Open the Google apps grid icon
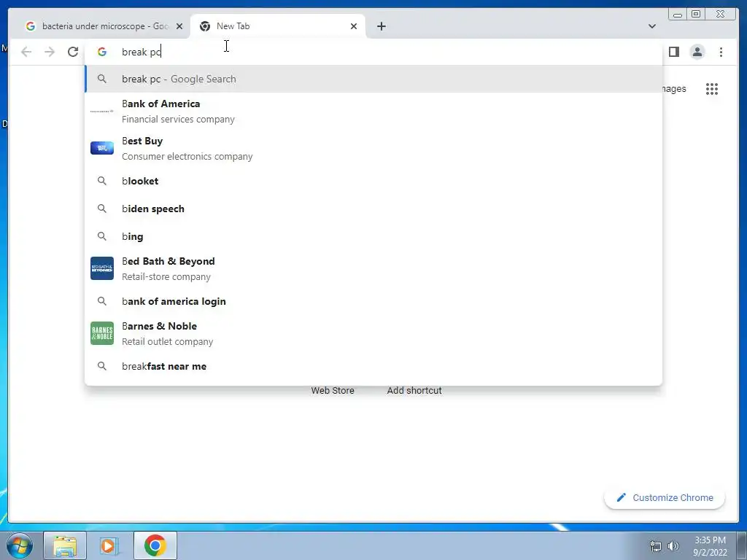The width and height of the screenshot is (747, 560). [712, 88]
